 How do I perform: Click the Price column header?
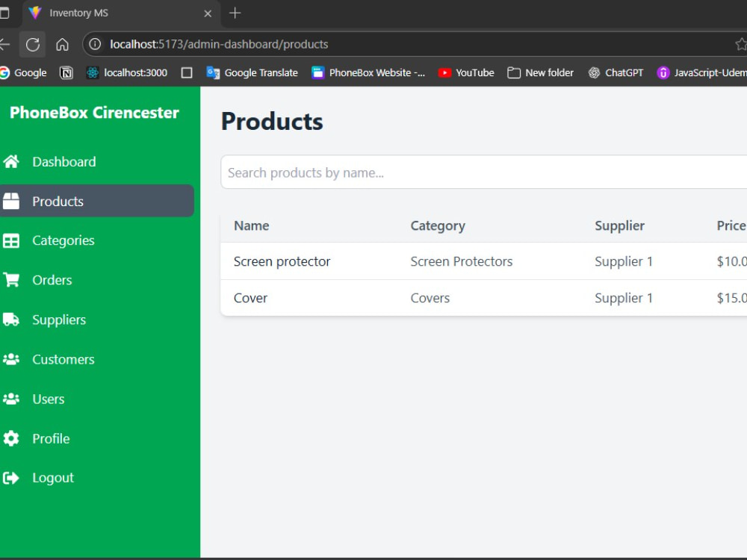pos(731,225)
